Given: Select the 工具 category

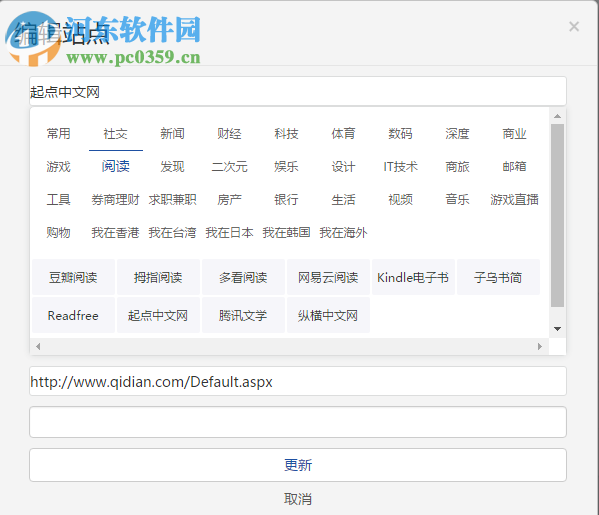Looking at the screenshot, I should pos(58,199).
